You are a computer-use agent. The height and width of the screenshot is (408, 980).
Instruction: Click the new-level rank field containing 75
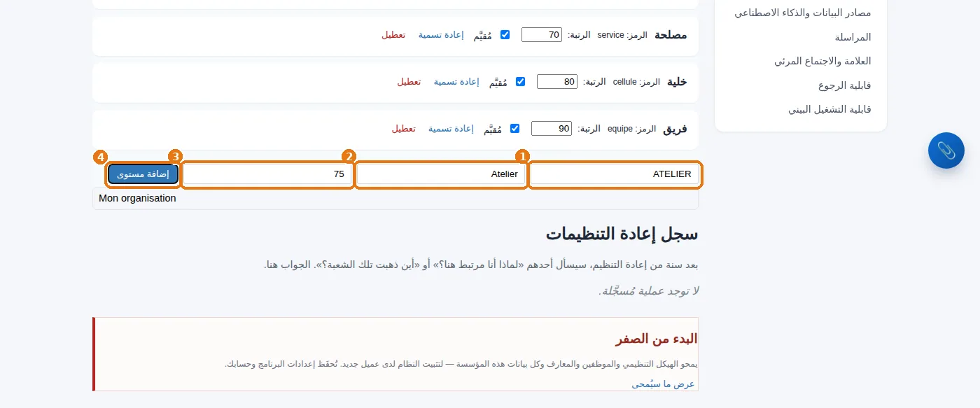point(267,174)
